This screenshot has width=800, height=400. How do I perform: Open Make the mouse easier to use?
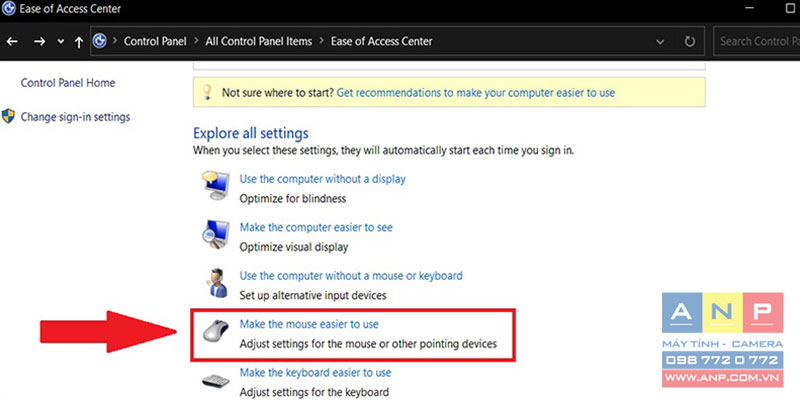coord(309,324)
